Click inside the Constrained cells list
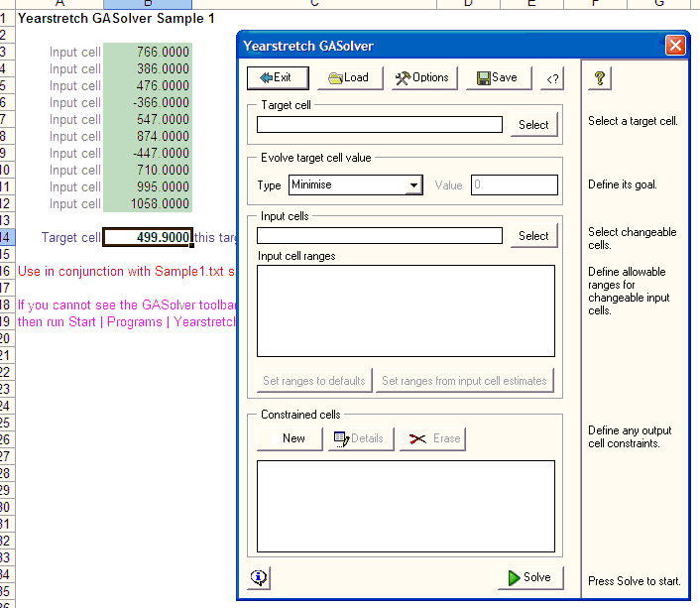 pyautogui.click(x=406, y=507)
